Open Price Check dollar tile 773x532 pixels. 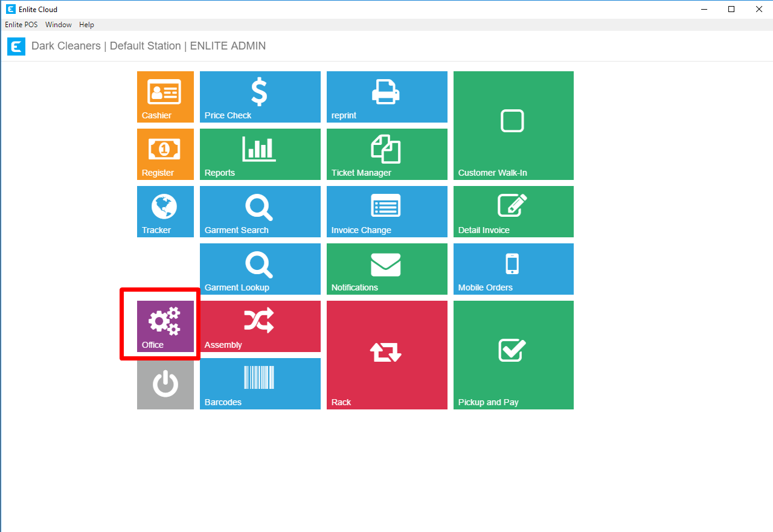[260, 97]
